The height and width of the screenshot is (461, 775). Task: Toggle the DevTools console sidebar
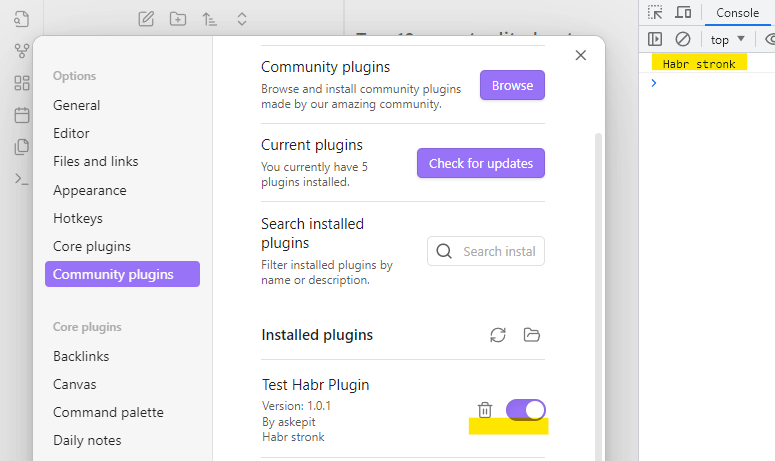[655, 39]
